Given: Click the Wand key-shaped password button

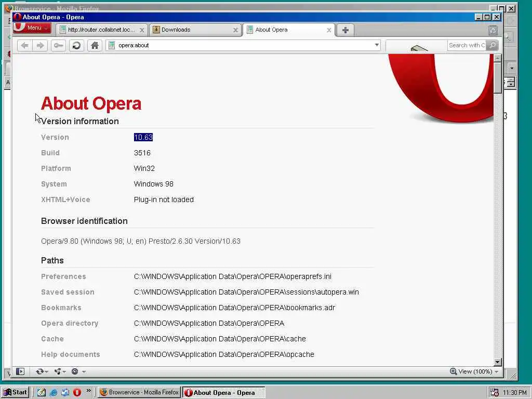Looking at the screenshot, I should pyautogui.click(x=58, y=45).
